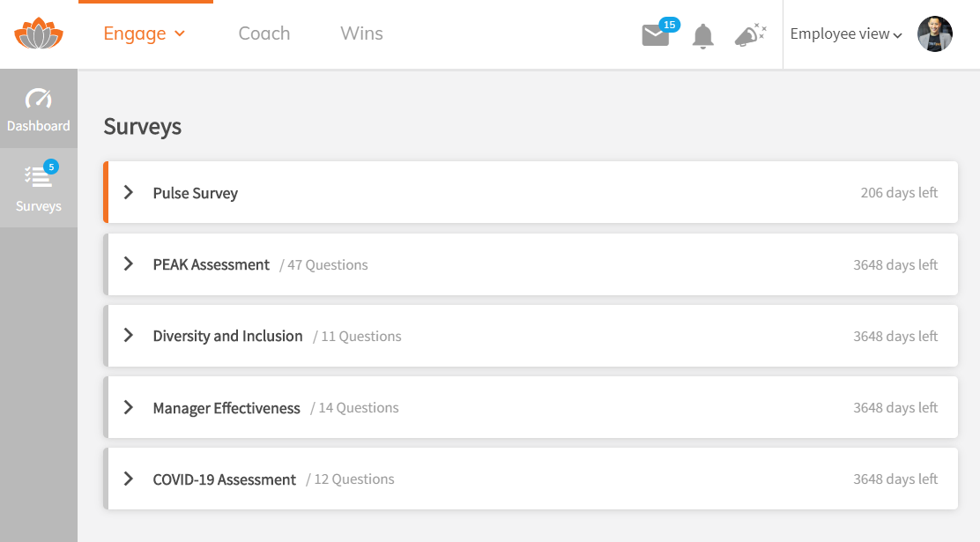The height and width of the screenshot is (542, 980).
Task: Expand the Manager Effectiveness chevron
Action: tap(129, 407)
